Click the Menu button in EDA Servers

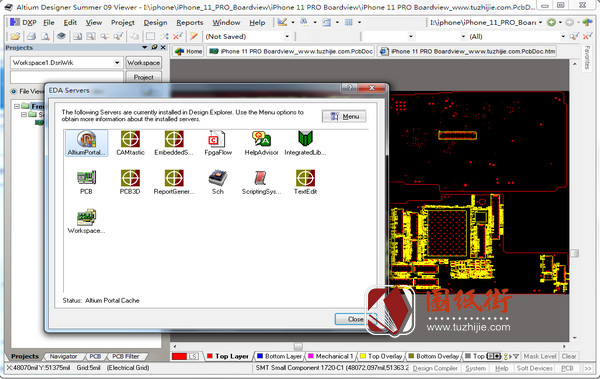click(344, 116)
